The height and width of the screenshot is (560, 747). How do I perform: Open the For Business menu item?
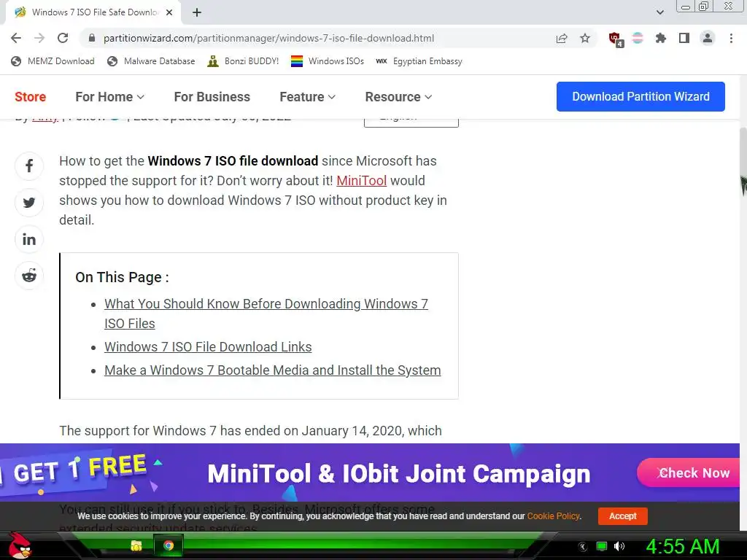pos(212,97)
